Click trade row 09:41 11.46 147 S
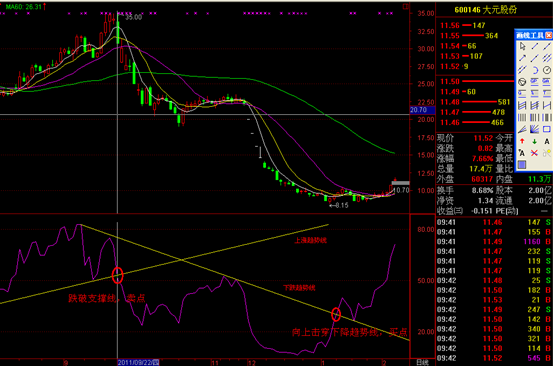This screenshot has height=367, width=553. 494,222
